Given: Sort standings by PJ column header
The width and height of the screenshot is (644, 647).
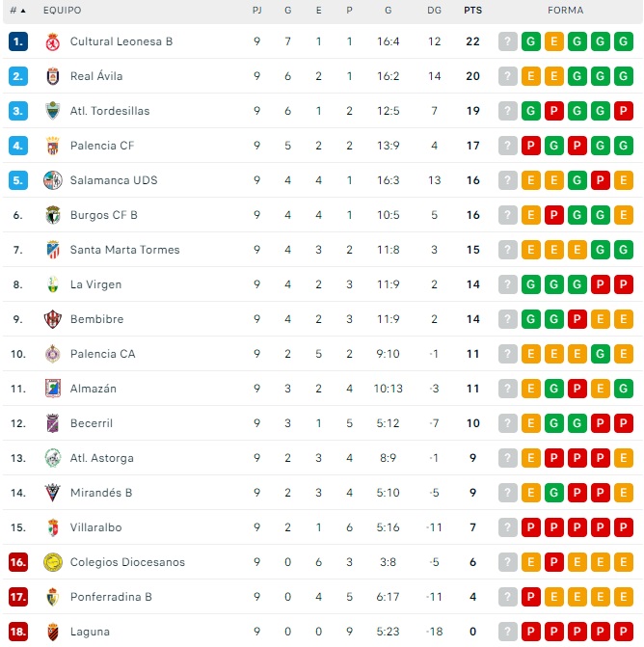Looking at the screenshot, I should [x=256, y=11].
